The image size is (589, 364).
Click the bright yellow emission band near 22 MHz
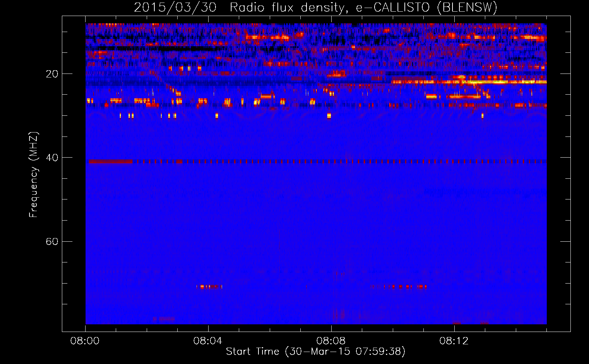click(469, 82)
